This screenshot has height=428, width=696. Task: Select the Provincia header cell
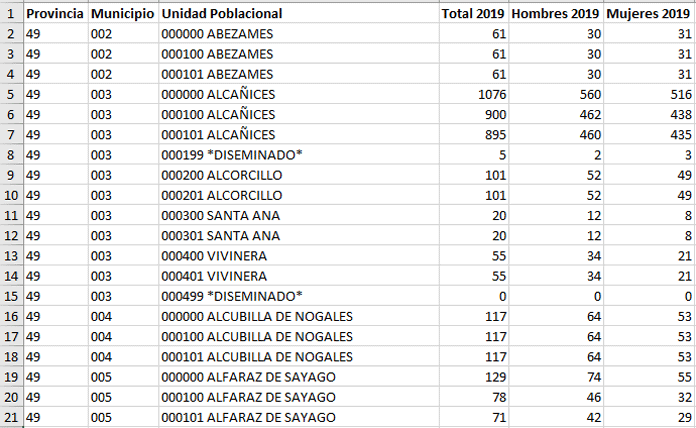(56, 13)
